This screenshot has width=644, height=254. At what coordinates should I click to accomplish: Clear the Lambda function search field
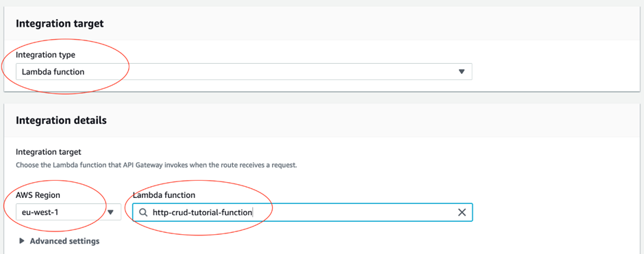click(x=462, y=212)
